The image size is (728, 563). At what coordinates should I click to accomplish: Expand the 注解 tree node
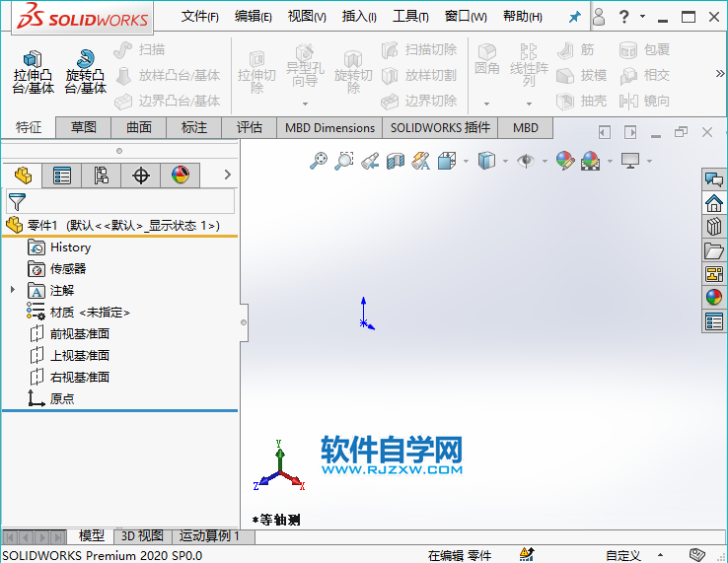click(13, 290)
